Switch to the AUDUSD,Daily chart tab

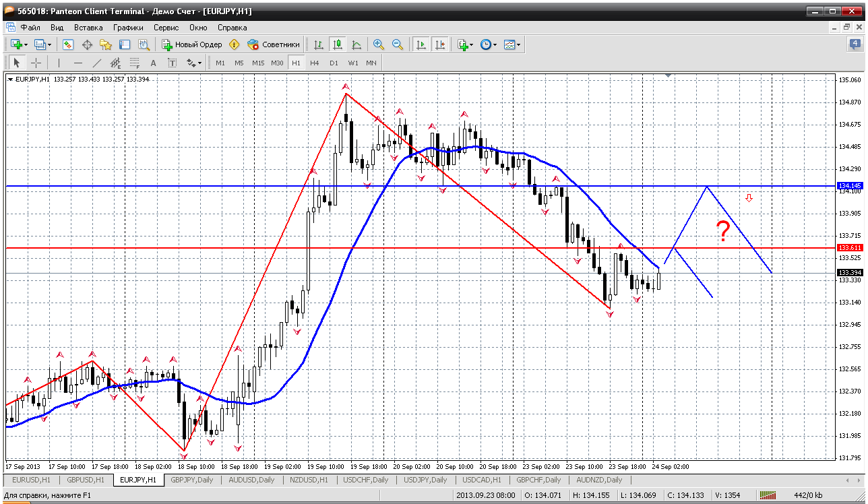(x=251, y=480)
